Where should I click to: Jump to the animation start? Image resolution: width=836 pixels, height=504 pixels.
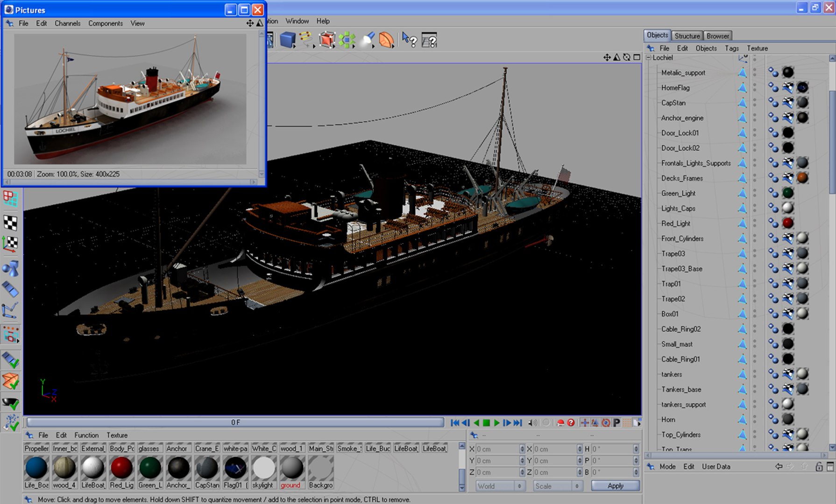(455, 423)
